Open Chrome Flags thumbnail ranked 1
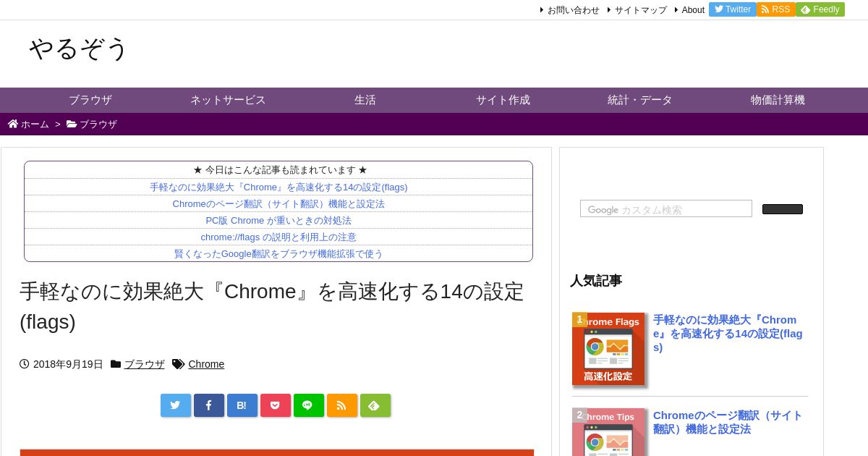Image resolution: width=868 pixels, height=456 pixels. coord(608,349)
